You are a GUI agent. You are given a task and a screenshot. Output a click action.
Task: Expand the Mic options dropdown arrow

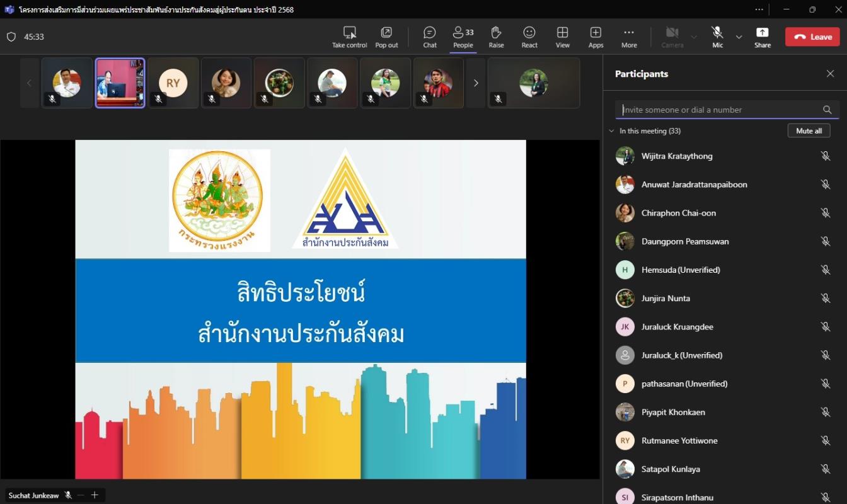[739, 37]
